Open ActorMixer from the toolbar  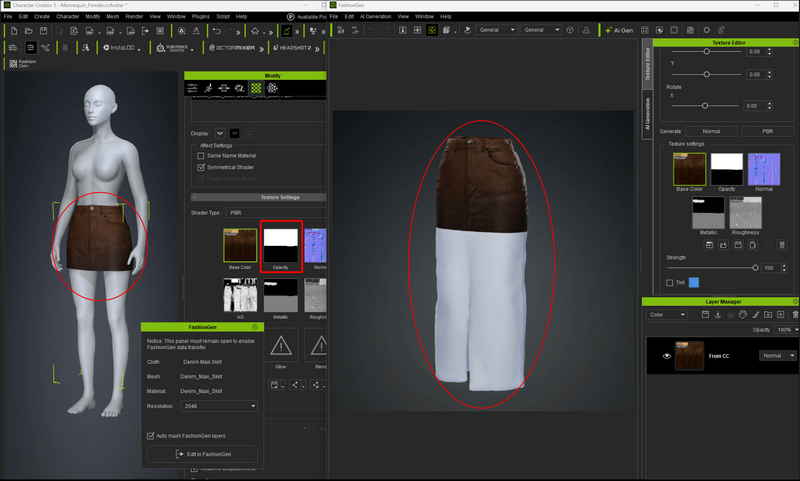tap(232, 47)
